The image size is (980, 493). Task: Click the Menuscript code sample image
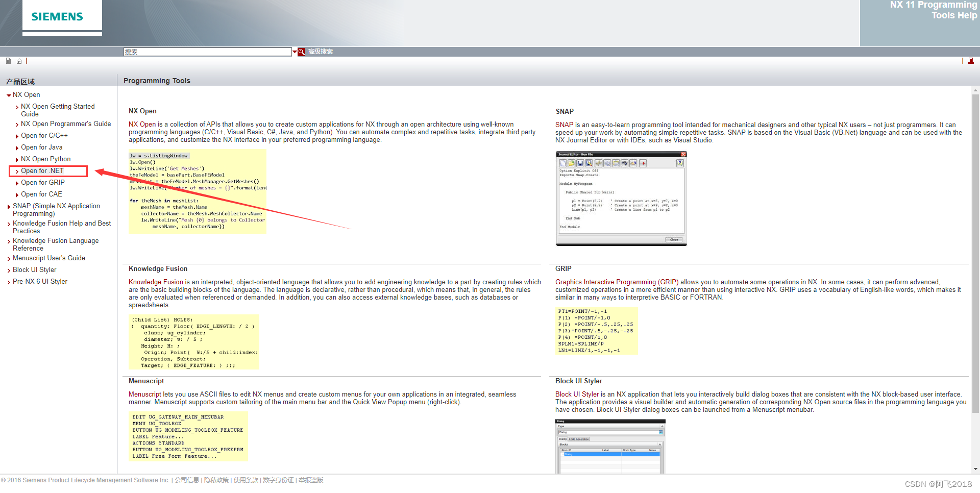pos(188,436)
